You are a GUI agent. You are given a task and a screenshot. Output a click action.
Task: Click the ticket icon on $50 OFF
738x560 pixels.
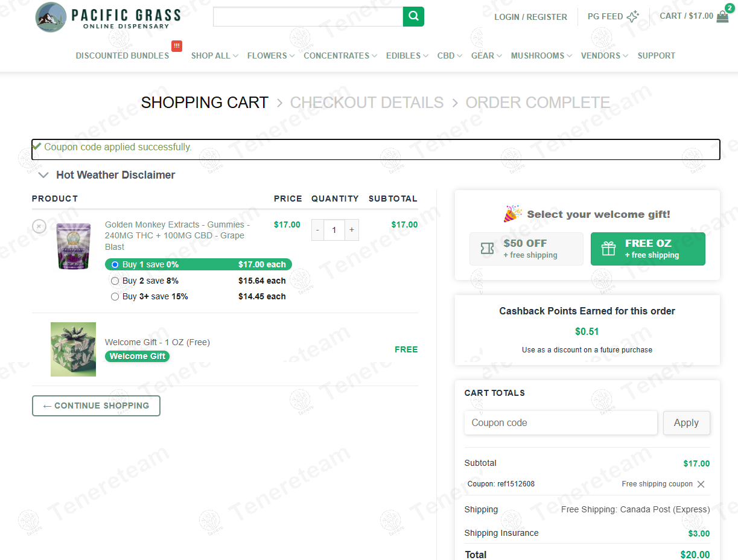click(488, 249)
